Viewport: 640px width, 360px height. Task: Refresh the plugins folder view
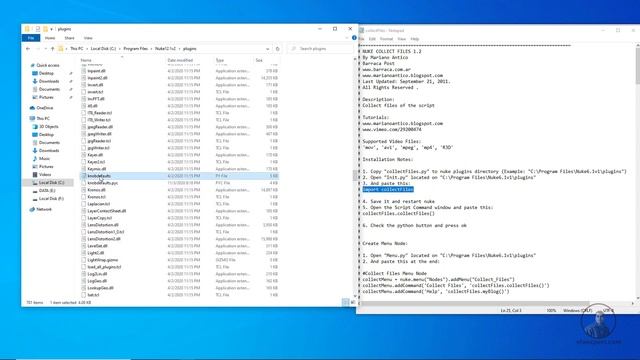tap(278, 49)
